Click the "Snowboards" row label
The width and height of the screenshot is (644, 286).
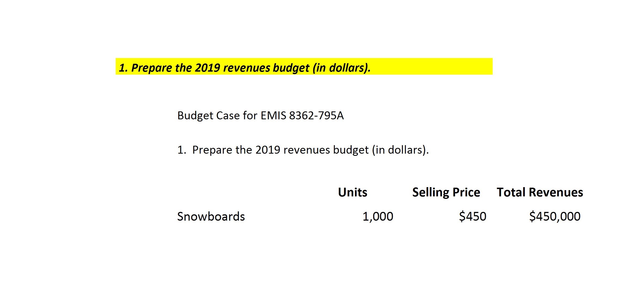point(211,217)
